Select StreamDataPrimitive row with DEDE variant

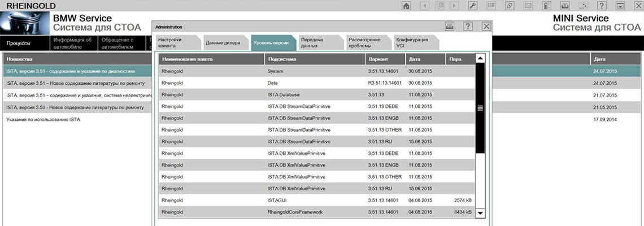(x=317, y=106)
